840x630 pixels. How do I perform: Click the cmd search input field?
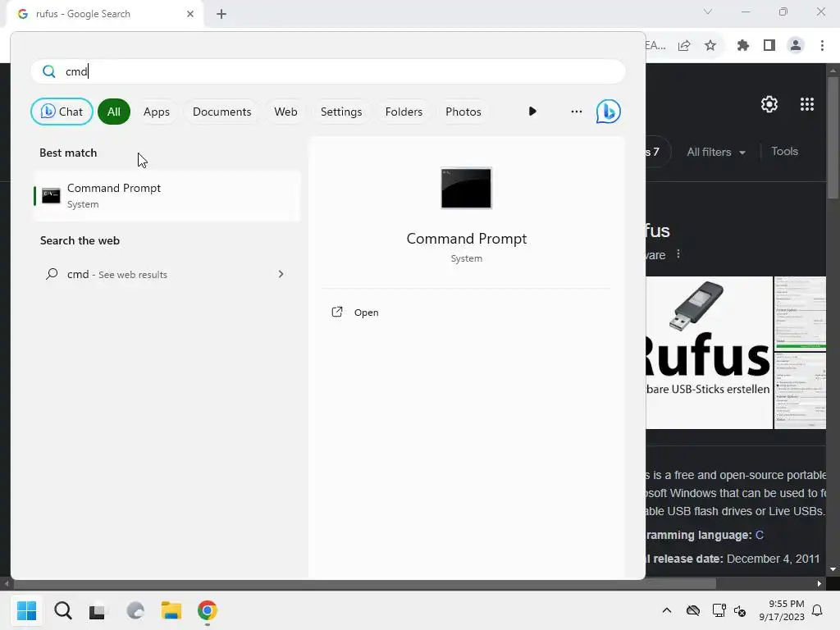[x=328, y=71]
